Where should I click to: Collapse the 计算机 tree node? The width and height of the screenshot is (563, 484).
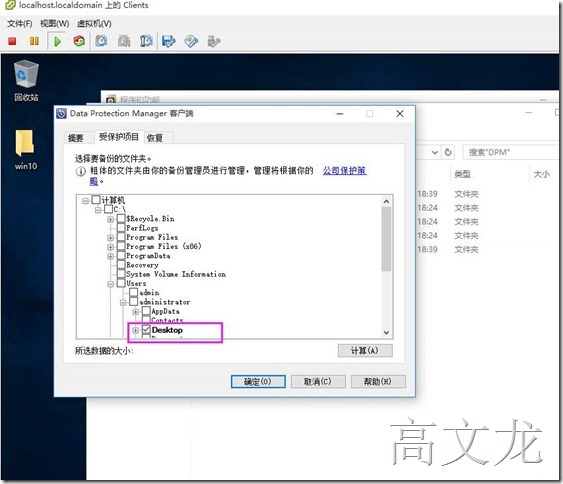tap(85, 200)
